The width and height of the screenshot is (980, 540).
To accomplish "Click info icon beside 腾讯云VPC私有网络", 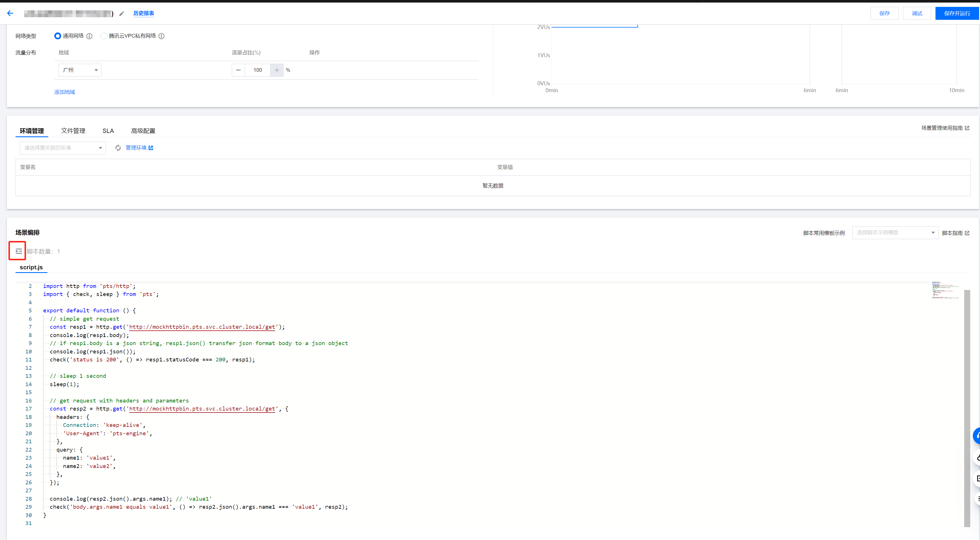I will [x=161, y=36].
